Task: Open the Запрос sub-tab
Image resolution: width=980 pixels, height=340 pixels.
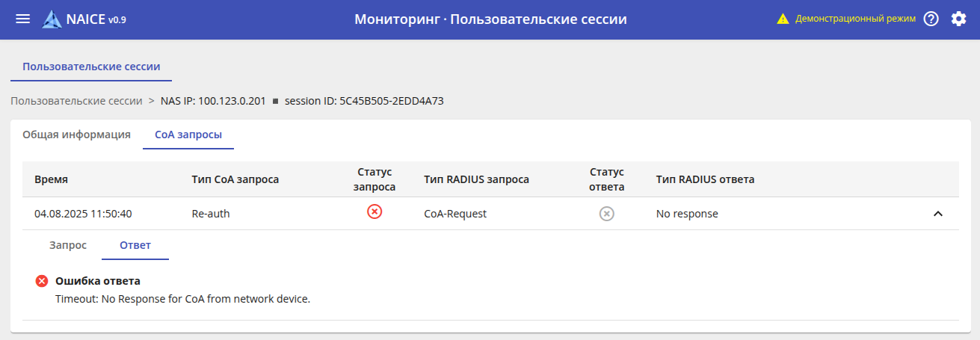Action: pos(68,245)
